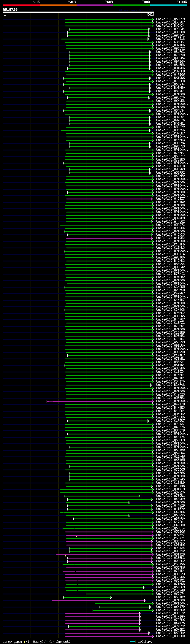The image size is (190, 644).
Task: Select the UniRef100_Q5E994 label
Action: 170,264
